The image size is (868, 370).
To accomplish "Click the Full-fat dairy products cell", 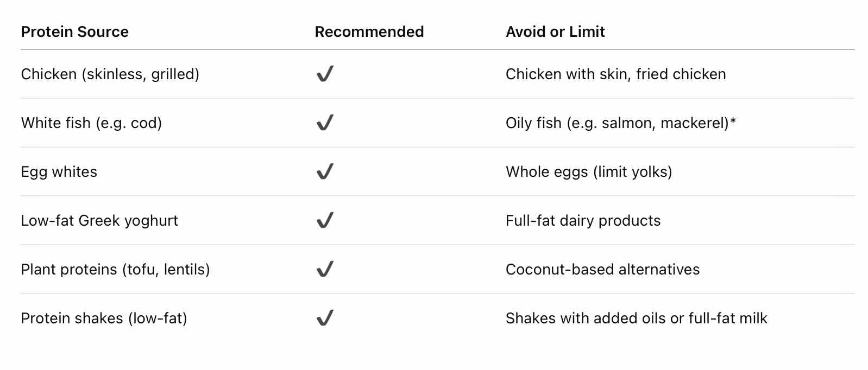I will 583,221.
